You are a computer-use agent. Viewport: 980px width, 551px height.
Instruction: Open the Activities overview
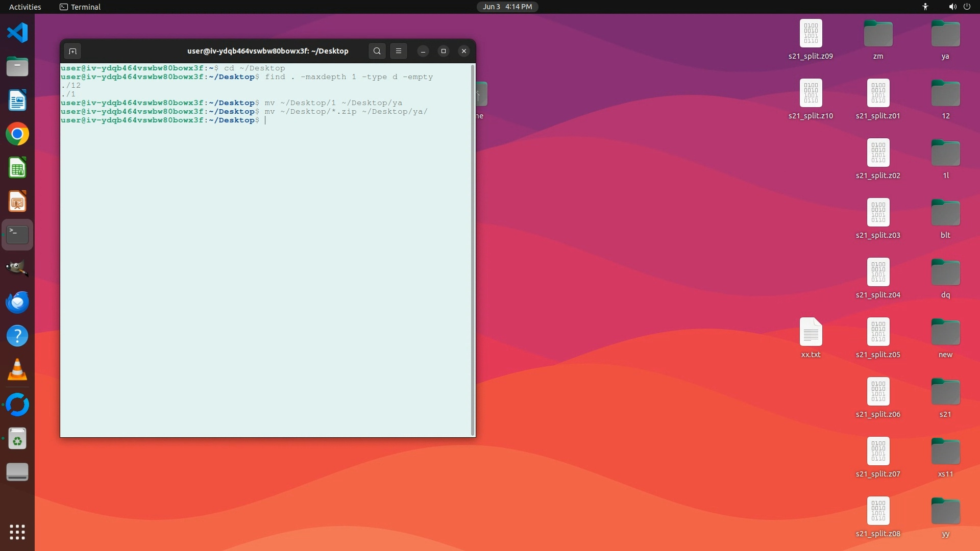click(25, 7)
